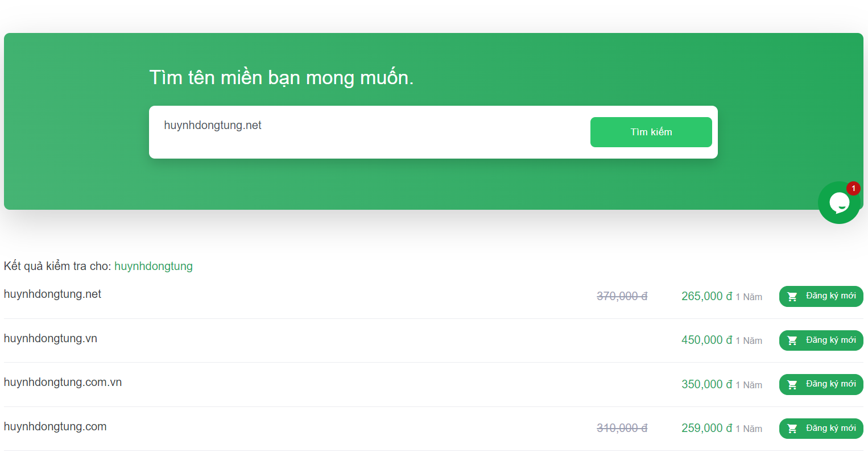Image resolution: width=868 pixels, height=461 pixels.
Task: Click the 350,000 đ price
Action: pos(707,384)
